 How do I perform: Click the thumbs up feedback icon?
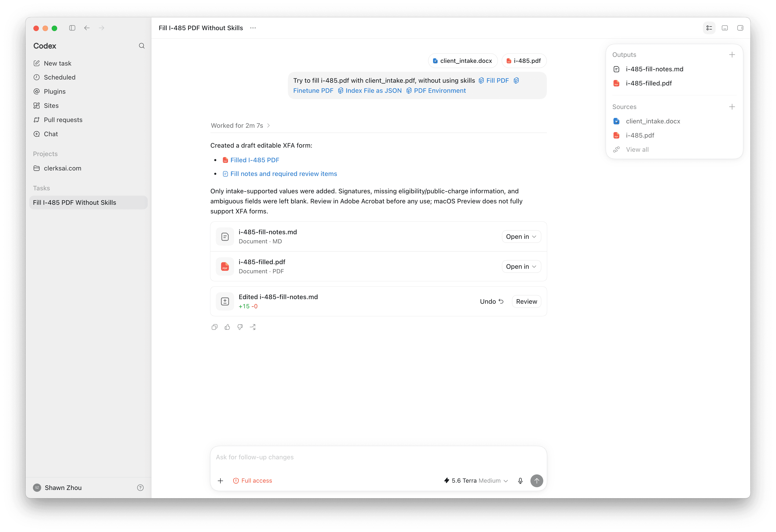point(227,327)
